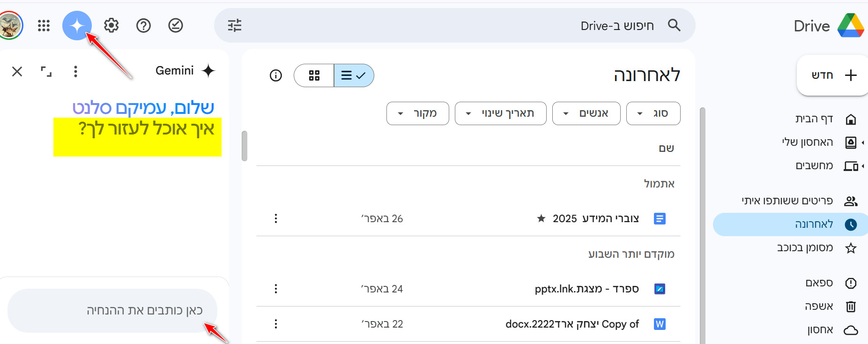Open the Copy of יצחק ארד docx file

click(572, 324)
